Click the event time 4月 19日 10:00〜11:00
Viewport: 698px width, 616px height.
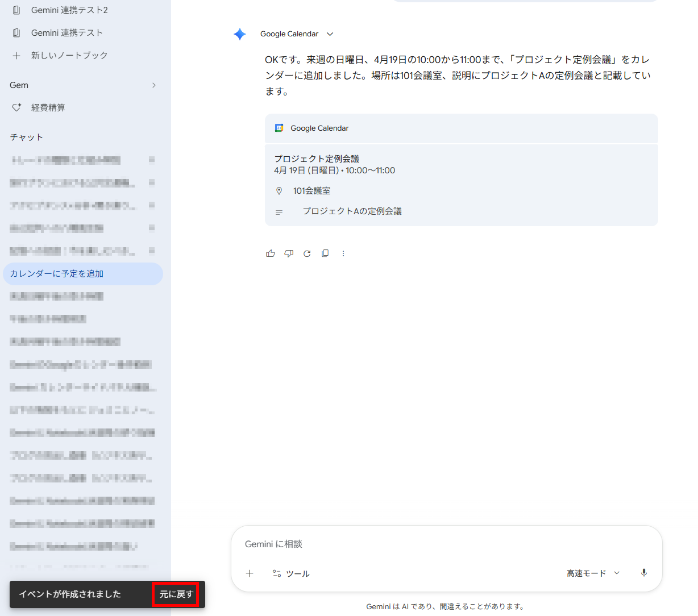pos(334,170)
